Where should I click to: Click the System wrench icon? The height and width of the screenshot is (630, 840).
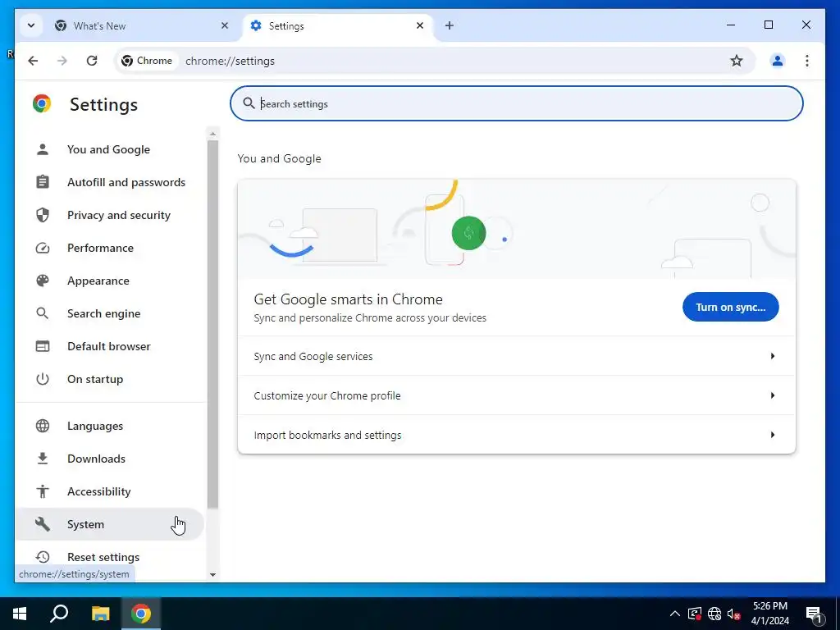pos(43,524)
